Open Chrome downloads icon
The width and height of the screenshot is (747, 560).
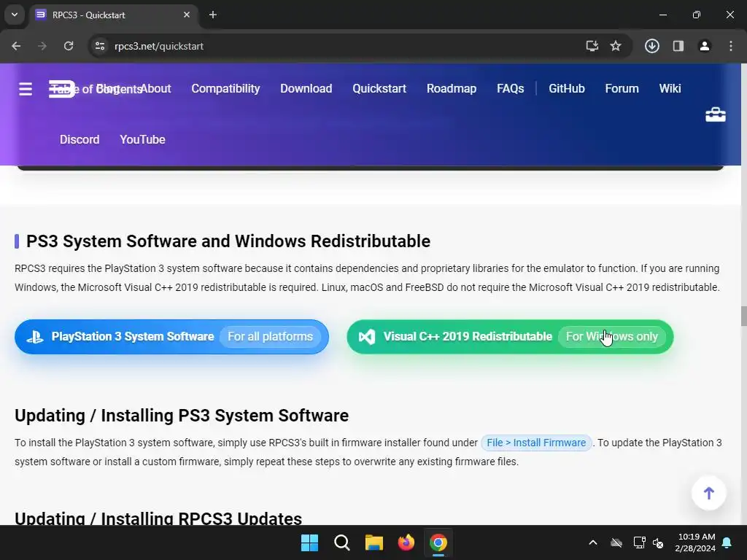pyautogui.click(x=651, y=46)
